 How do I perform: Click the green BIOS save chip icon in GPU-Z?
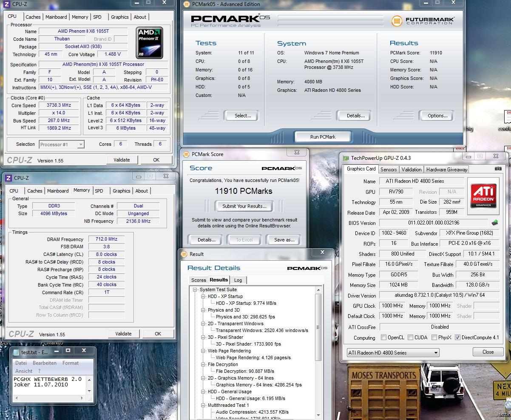[x=495, y=222]
